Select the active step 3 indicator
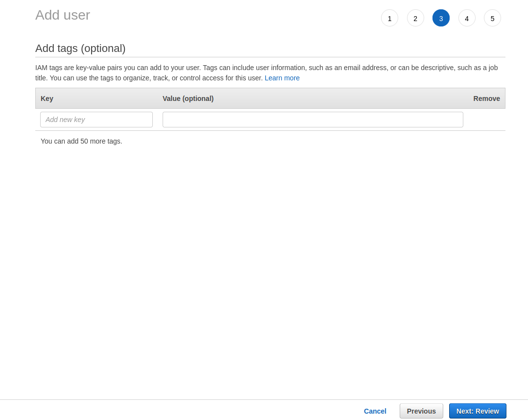 [441, 18]
